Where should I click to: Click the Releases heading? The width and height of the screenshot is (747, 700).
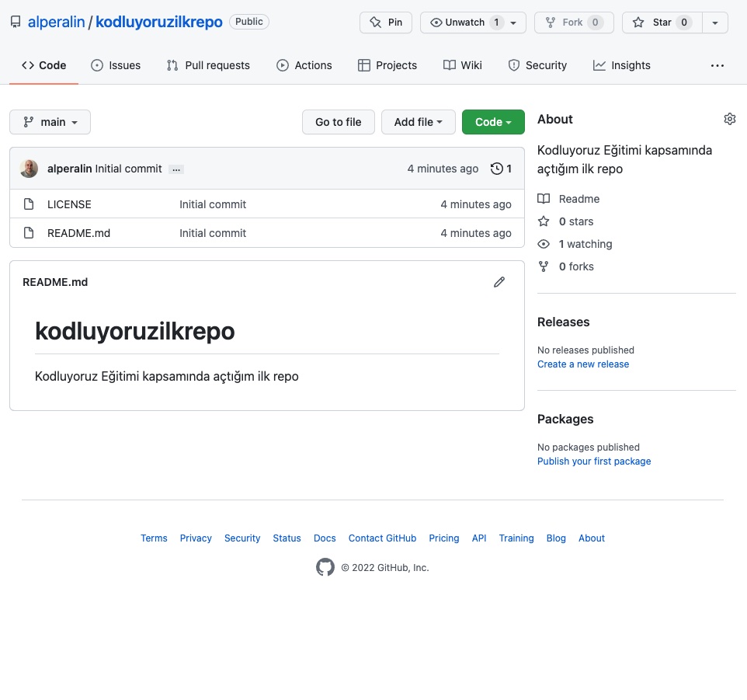point(563,322)
